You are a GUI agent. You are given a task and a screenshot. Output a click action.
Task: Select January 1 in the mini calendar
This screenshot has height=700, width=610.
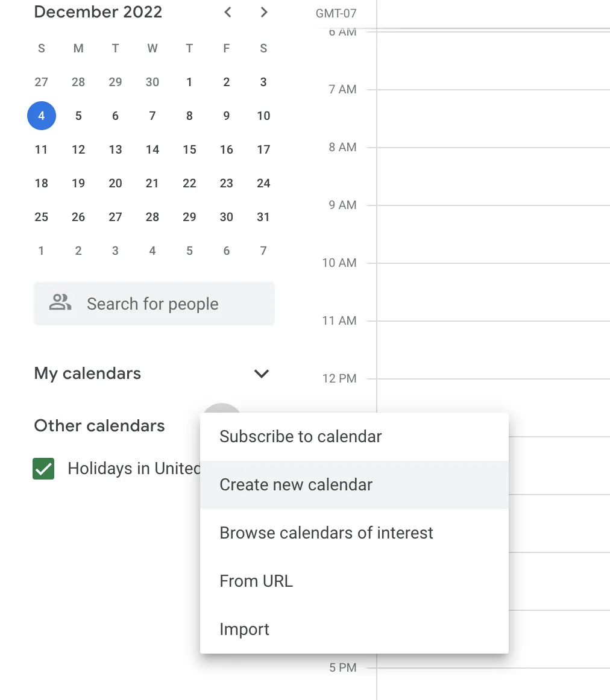[42, 251]
